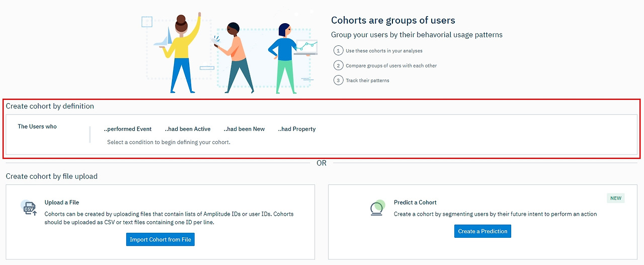
Task: Select the "..had Property" condition
Action: [x=297, y=129]
